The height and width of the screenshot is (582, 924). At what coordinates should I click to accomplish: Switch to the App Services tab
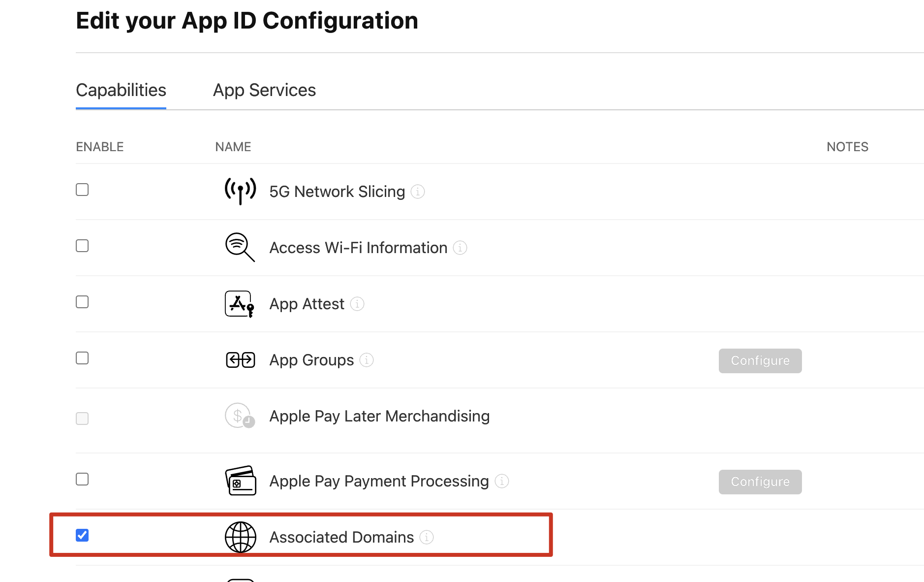click(x=264, y=90)
